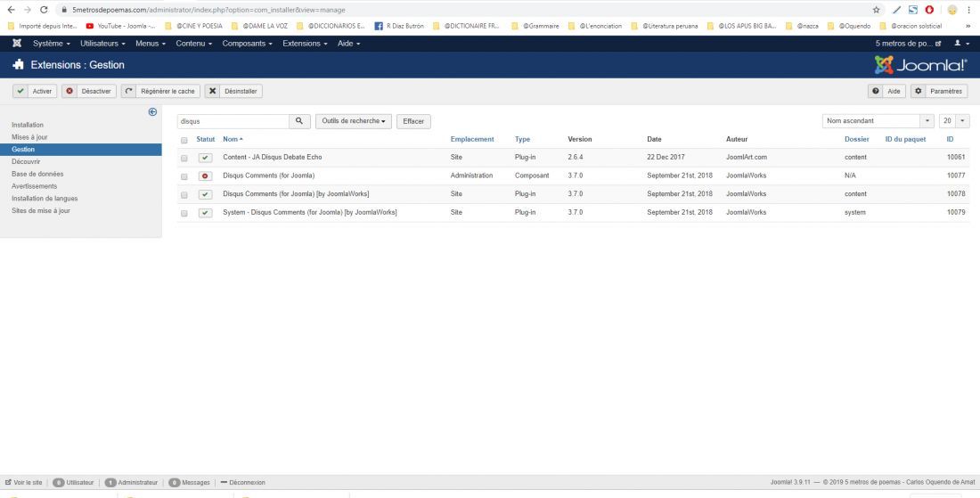Open the Utilisateurs menu
Image resolution: width=980 pixels, height=498 pixels.
(103, 44)
